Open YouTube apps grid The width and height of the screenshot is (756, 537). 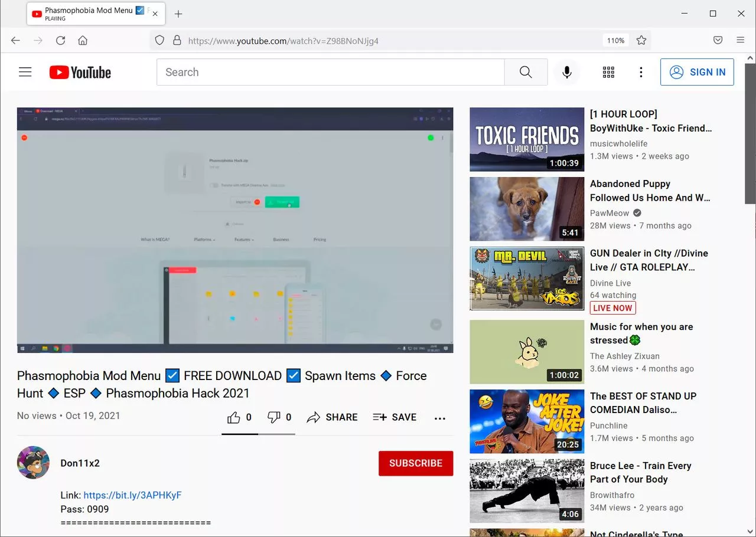point(608,72)
